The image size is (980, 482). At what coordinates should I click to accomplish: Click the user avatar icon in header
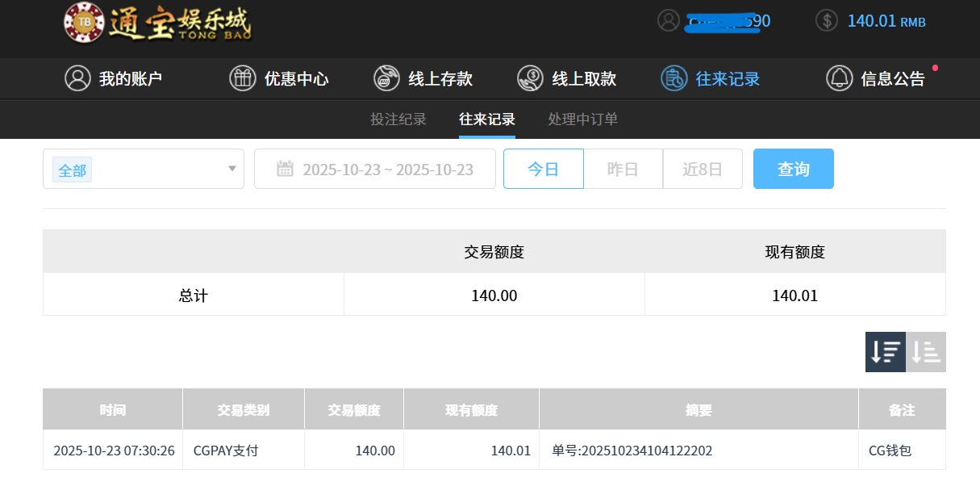[668, 20]
